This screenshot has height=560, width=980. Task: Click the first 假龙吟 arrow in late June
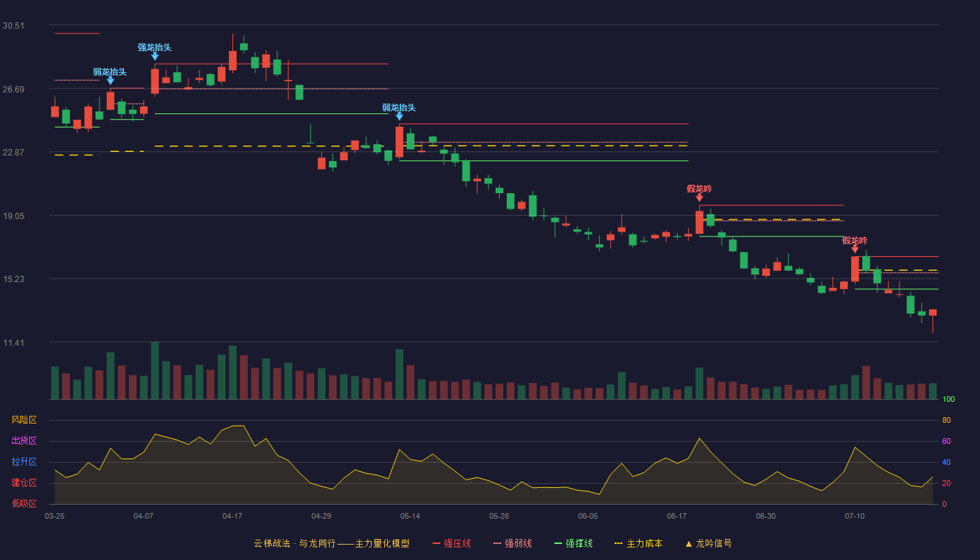click(x=699, y=197)
